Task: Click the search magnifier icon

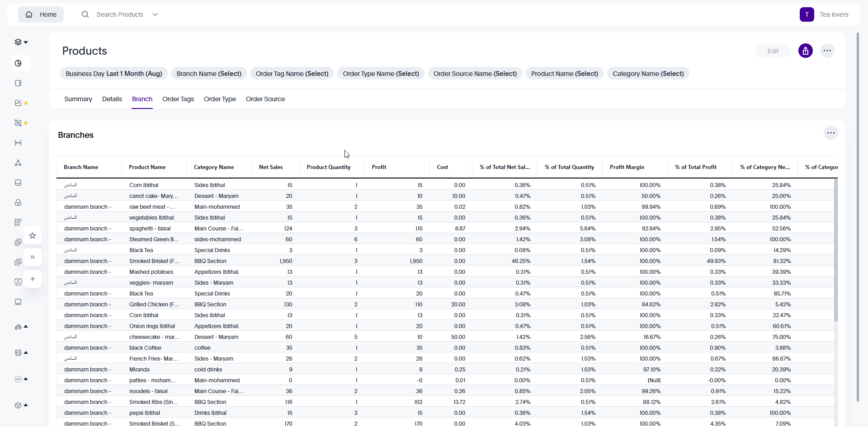Action: [x=85, y=14]
